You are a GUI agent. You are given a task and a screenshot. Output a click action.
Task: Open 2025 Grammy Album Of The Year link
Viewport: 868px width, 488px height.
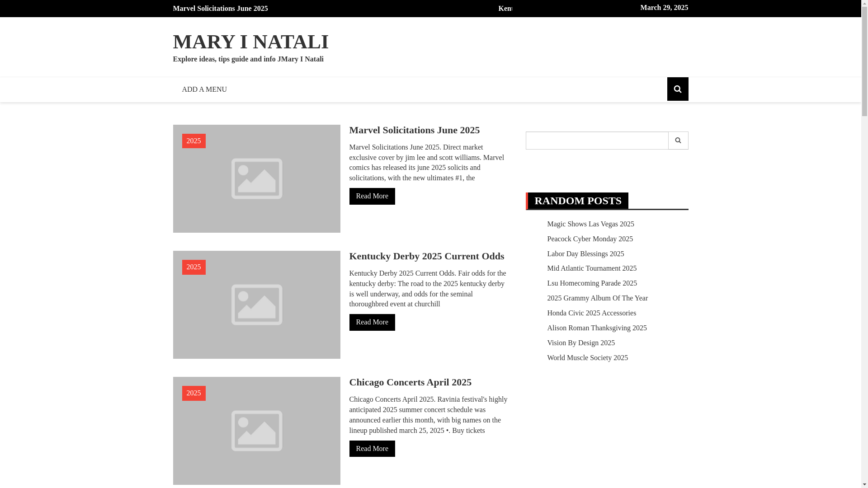(597, 298)
